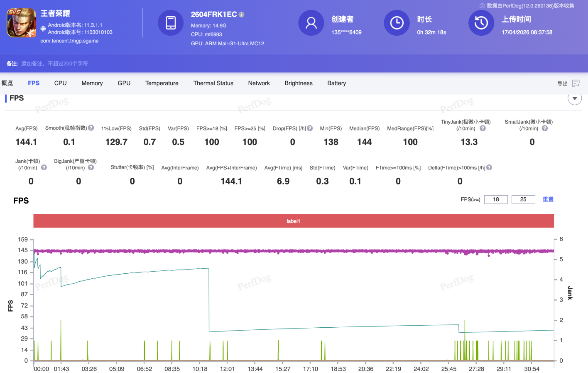Click the help icon beside Delta(FTime)>100ms
The height and width of the screenshot is (373, 588).
pyautogui.click(x=489, y=168)
